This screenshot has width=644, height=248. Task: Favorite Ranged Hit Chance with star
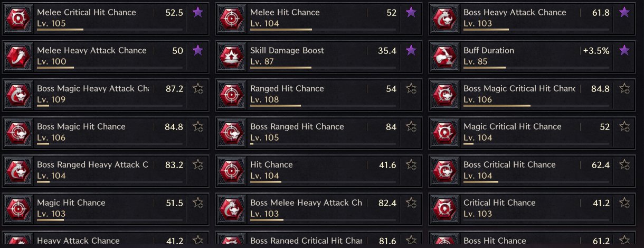click(x=411, y=89)
